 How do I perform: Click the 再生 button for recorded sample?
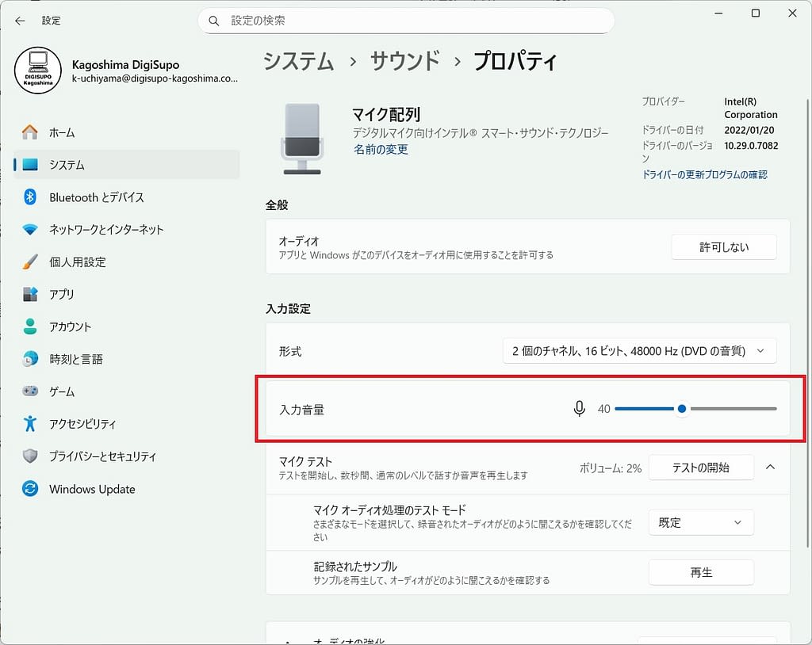tap(701, 572)
